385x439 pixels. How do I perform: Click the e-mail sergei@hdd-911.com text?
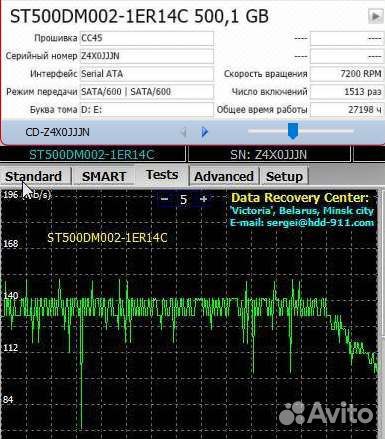tap(302, 223)
